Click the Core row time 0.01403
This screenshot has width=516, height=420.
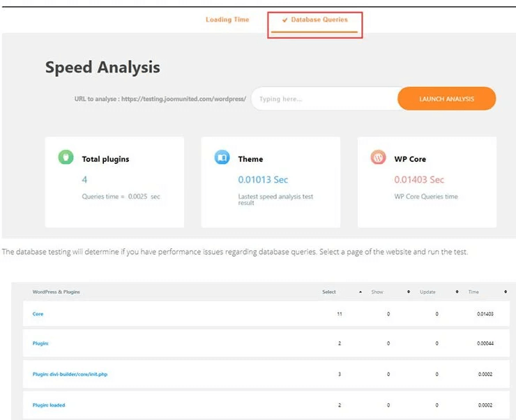click(x=485, y=314)
